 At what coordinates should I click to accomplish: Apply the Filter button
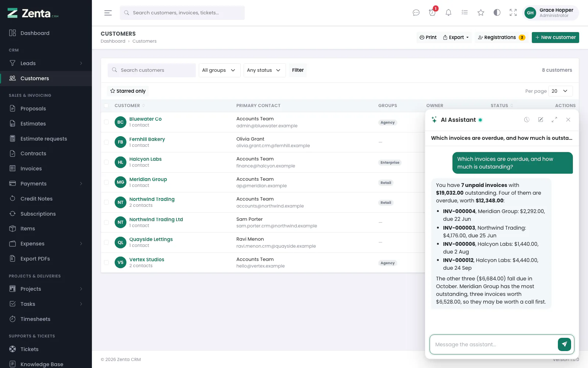tap(298, 70)
